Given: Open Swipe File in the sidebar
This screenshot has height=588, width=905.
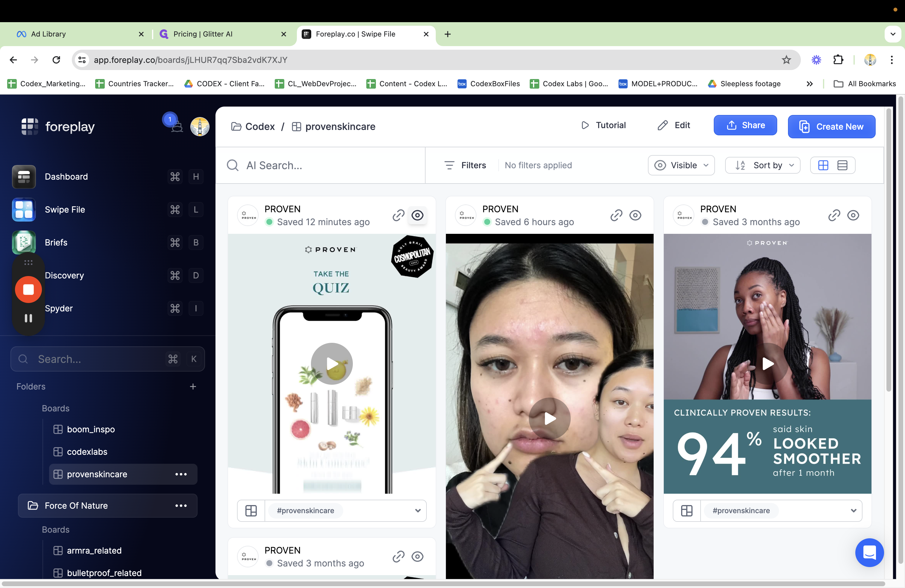Looking at the screenshot, I should (x=65, y=210).
